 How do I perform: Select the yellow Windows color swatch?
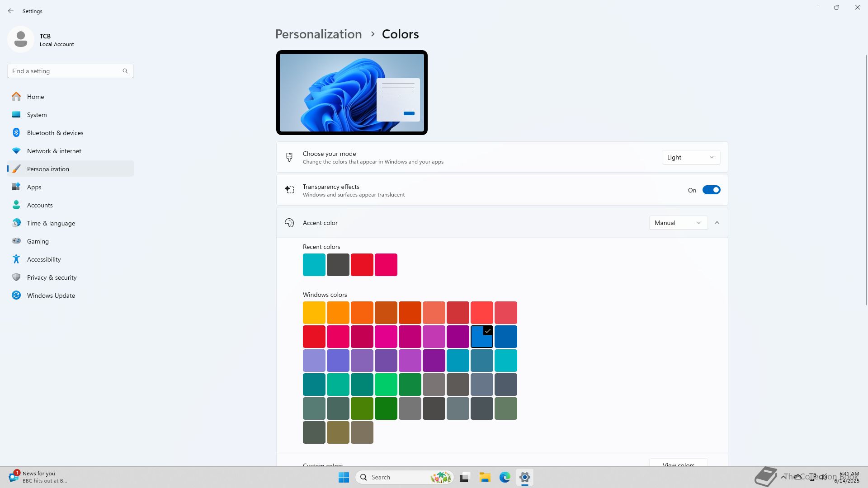[x=314, y=312]
